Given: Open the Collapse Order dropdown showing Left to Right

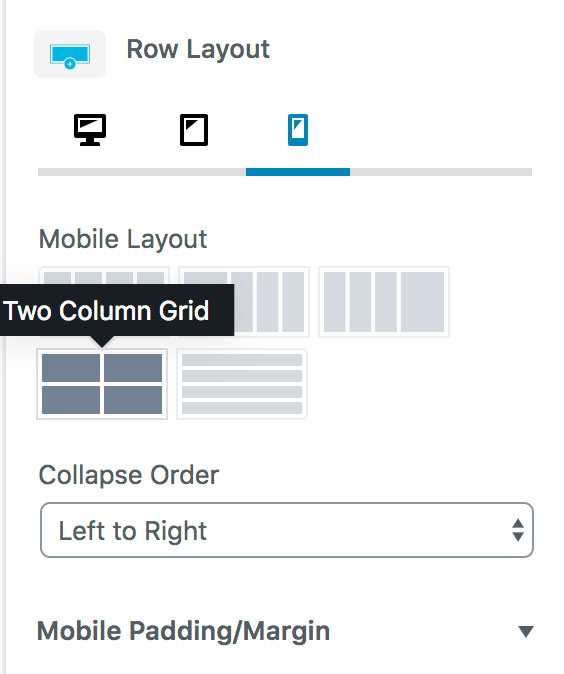Looking at the screenshot, I should [287, 530].
